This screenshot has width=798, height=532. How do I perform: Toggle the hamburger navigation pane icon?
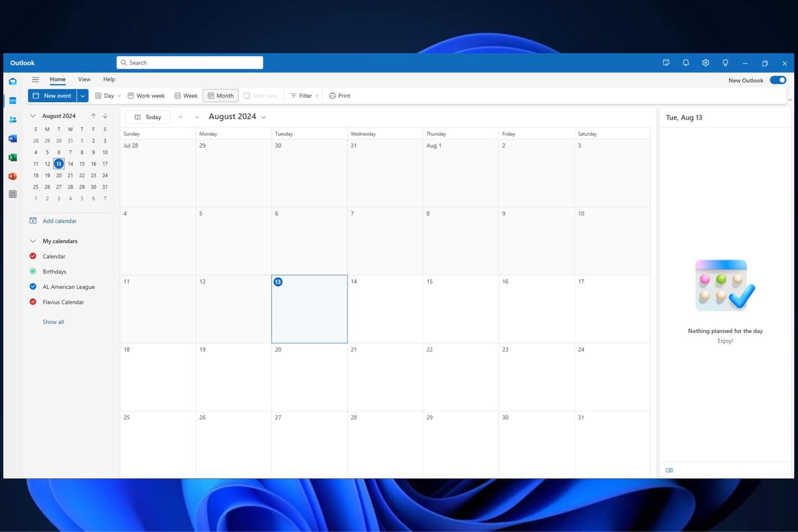[x=35, y=79]
